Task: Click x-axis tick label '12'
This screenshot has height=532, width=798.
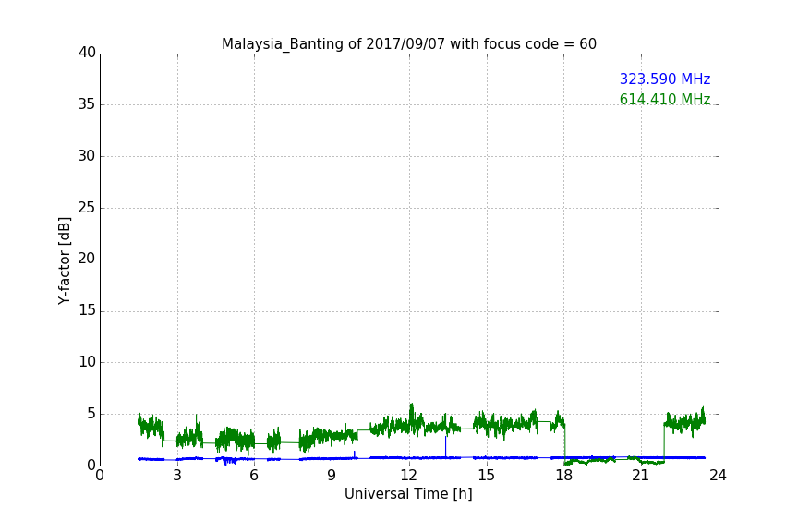Action: pyautogui.click(x=409, y=476)
